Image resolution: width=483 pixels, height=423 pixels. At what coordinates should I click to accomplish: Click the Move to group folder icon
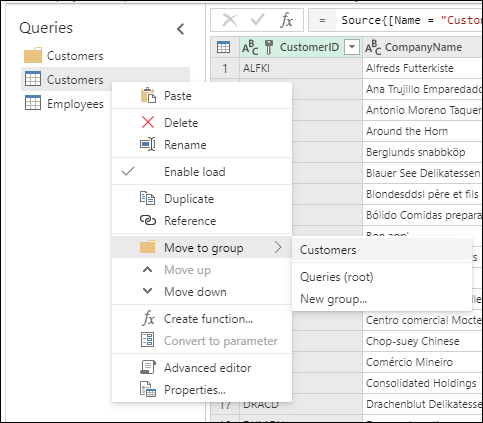point(147,247)
